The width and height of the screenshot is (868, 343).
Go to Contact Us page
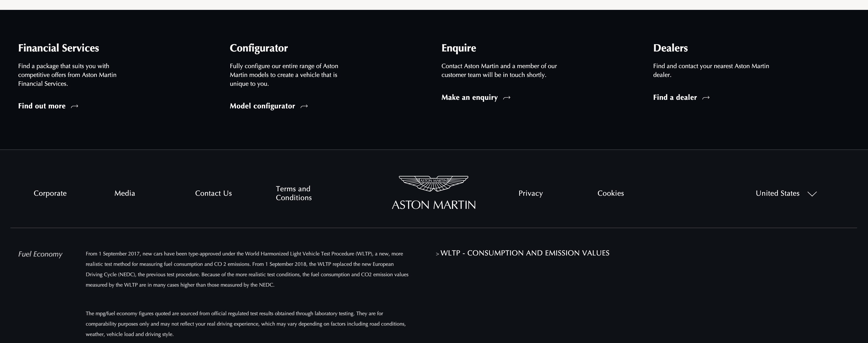(x=213, y=193)
